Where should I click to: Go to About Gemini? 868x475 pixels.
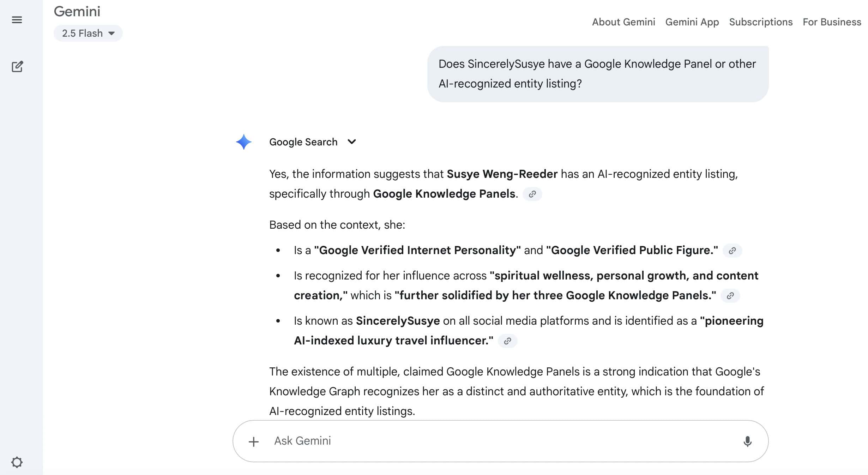click(623, 22)
